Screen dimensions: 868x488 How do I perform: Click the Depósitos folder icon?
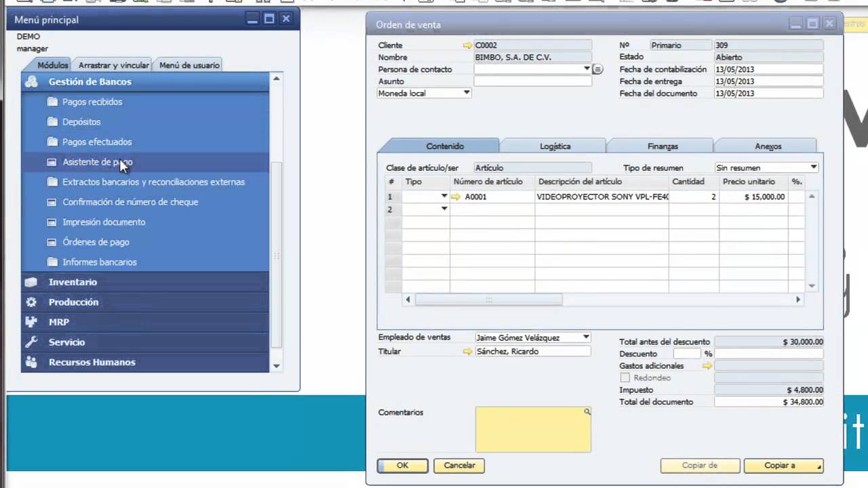click(52, 122)
